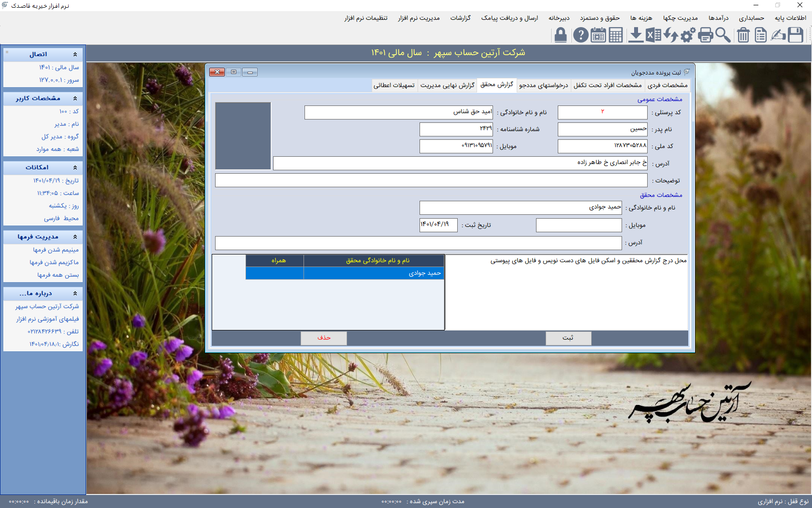Click the بستن همه فرمها link
Image resolution: width=812 pixels, height=508 pixels.
tap(58, 275)
